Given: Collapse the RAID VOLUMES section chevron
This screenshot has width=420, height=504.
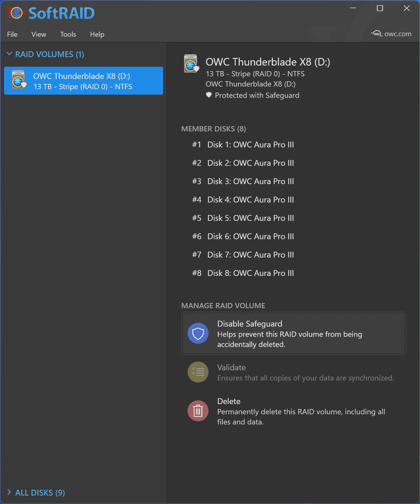Looking at the screenshot, I should tap(9, 54).
